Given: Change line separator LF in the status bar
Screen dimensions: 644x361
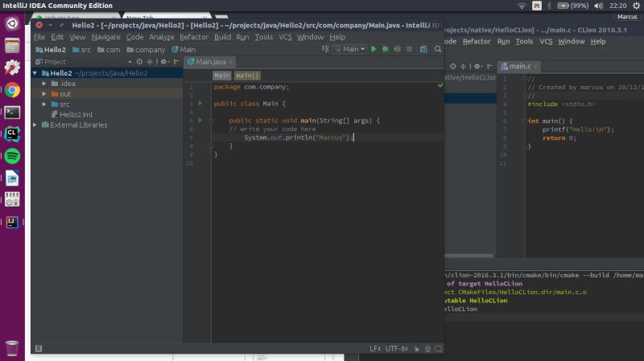Looking at the screenshot, I should [374, 349].
